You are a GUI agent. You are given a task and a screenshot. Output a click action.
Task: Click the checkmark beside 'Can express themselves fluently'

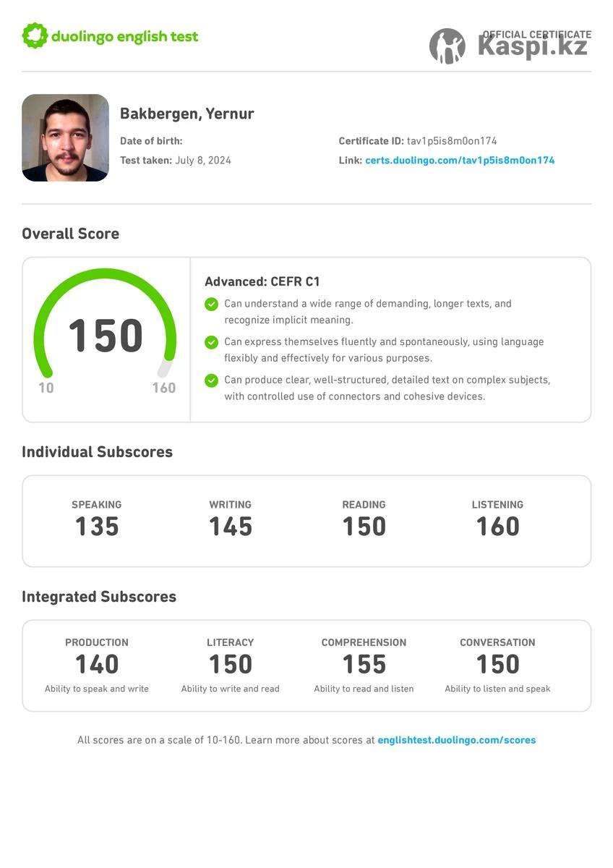211,342
